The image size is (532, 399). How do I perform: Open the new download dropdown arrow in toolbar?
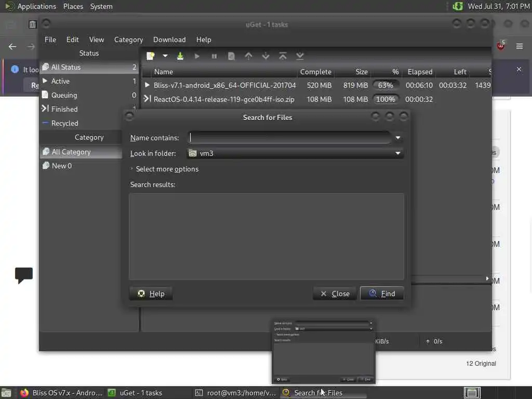(x=165, y=56)
